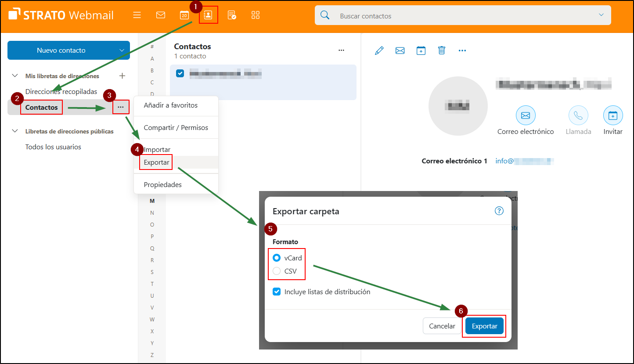Expand the search options dropdown arrow
The width and height of the screenshot is (634, 364).
[601, 15]
